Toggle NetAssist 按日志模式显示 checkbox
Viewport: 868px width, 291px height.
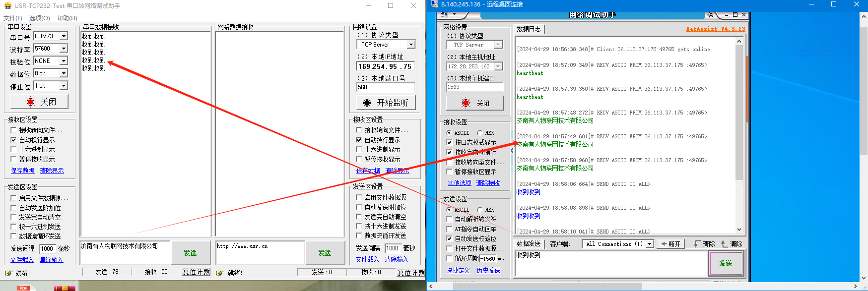pyautogui.click(x=449, y=142)
